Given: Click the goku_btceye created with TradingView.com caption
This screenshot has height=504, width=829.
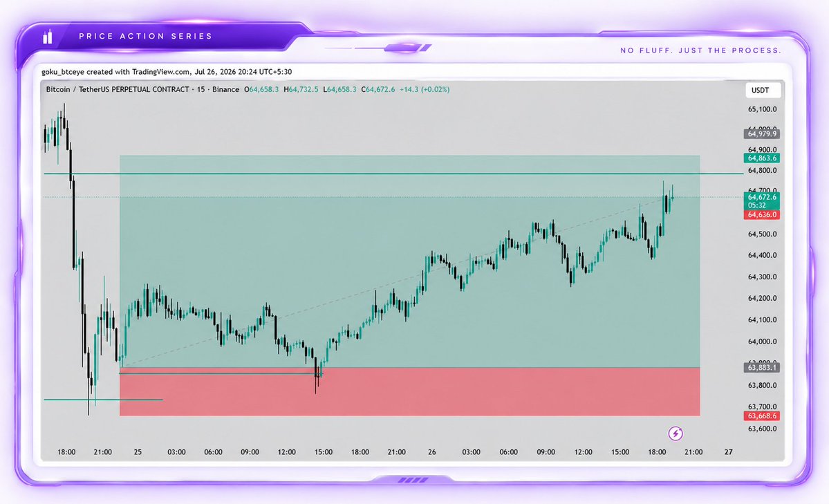Looking at the screenshot, I should click(x=167, y=72).
